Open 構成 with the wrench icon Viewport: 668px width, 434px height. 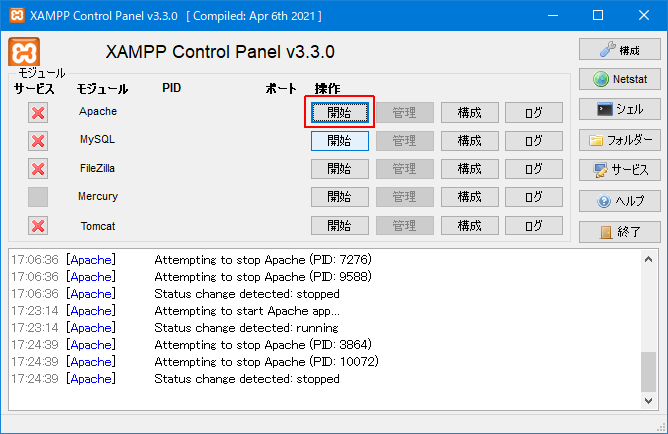point(619,49)
